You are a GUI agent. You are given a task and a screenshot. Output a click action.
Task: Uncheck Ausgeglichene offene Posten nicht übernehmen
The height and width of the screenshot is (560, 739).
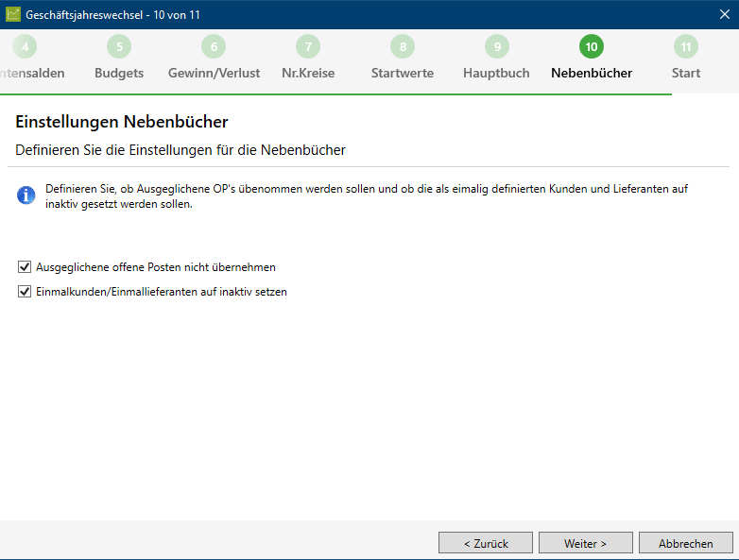pos(25,267)
